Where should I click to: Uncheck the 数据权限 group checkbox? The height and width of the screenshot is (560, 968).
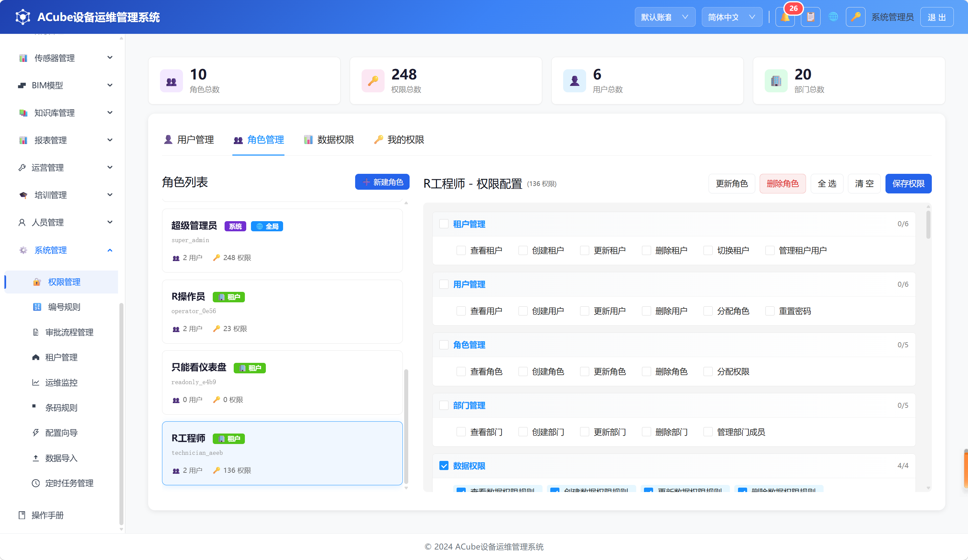coord(444,466)
